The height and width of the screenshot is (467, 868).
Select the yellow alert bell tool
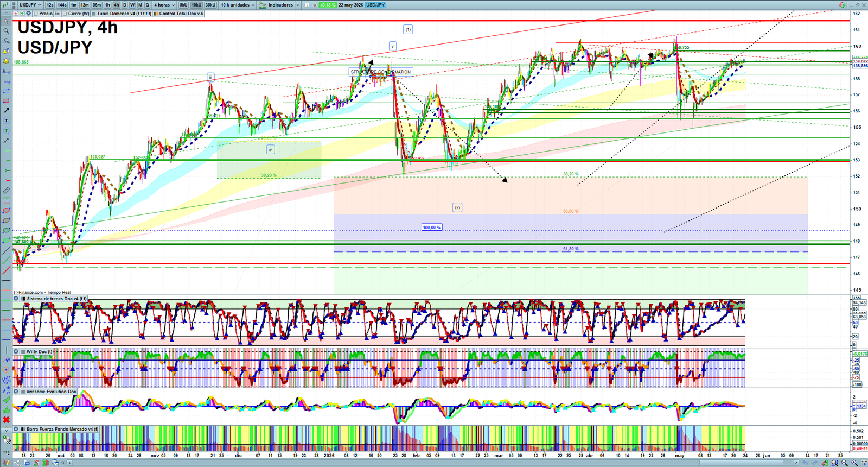point(6,61)
